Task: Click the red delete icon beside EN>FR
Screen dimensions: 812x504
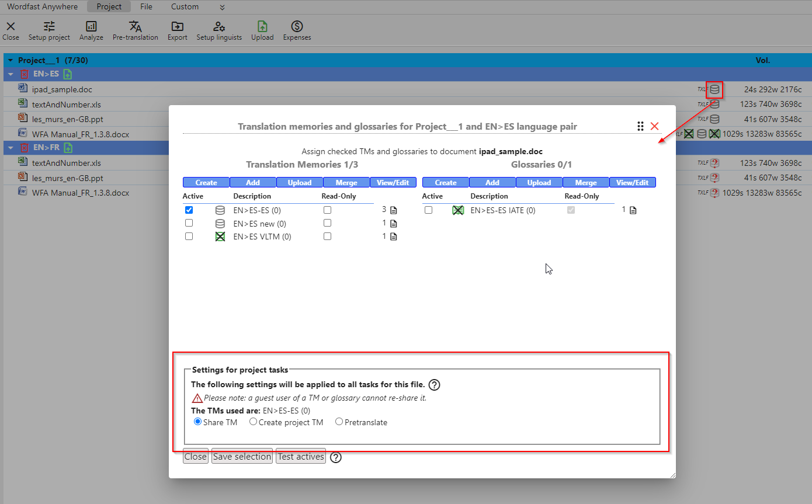Action: (25, 148)
